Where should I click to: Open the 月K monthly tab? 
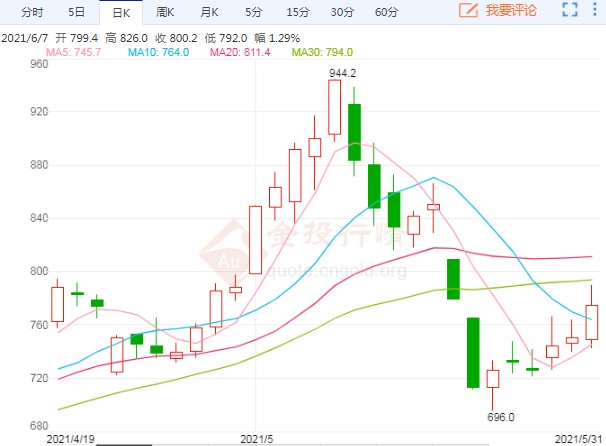pyautogui.click(x=209, y=12)
